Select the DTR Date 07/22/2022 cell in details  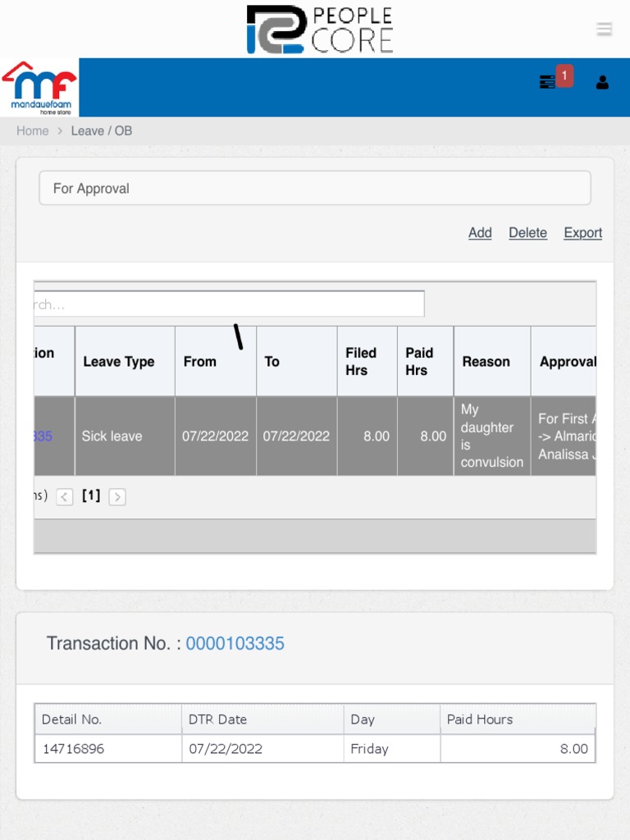pos(262,748)
